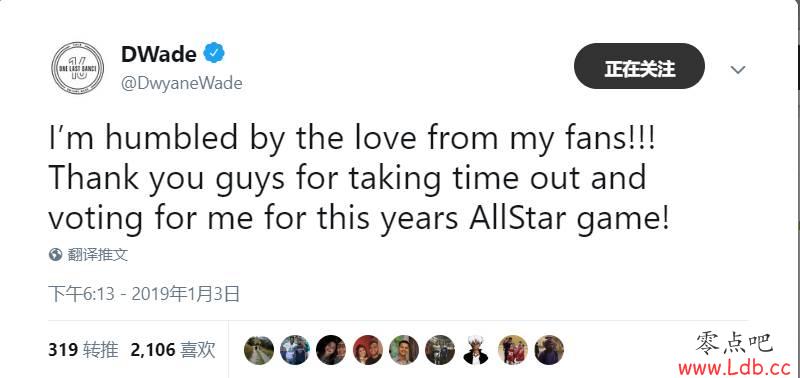The height and width of the screenshot is (378, 800).
Task: Open DWade's One Last Dance profile avatar
Action: click(78, 68)
